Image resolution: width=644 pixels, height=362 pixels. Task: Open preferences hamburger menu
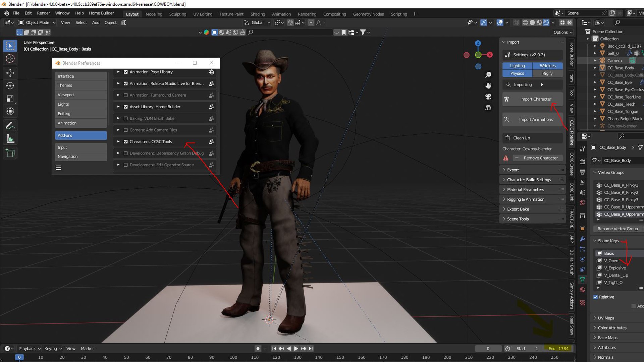[58, 168]
